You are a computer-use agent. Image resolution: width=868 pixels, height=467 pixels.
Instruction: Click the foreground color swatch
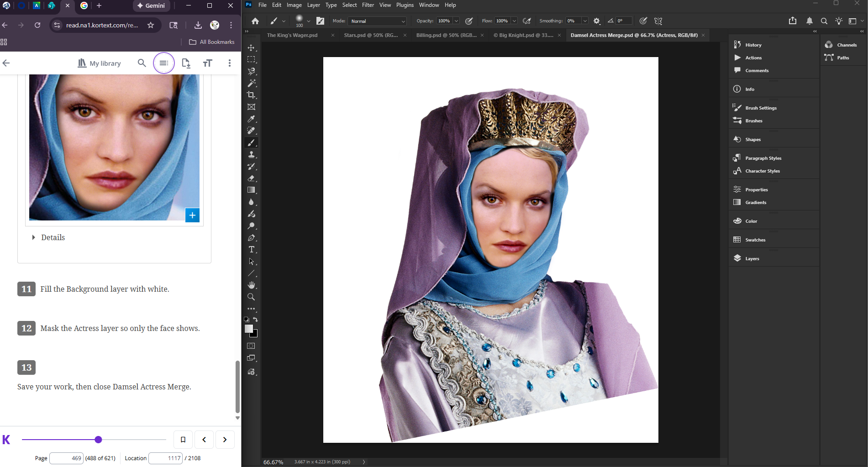tap(249, 329)
